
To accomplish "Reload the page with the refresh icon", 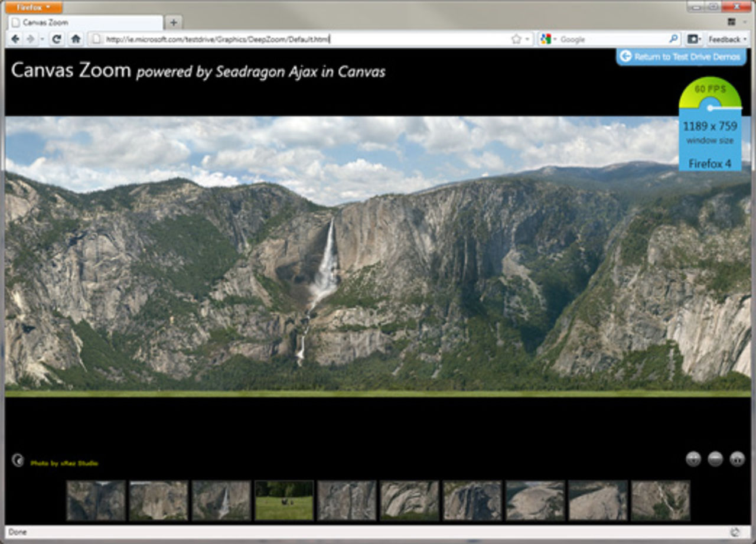I will 57,39.
